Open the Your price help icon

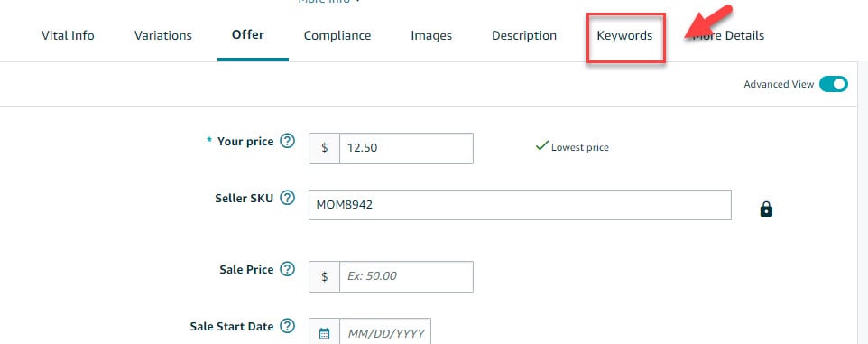[287, 141]
